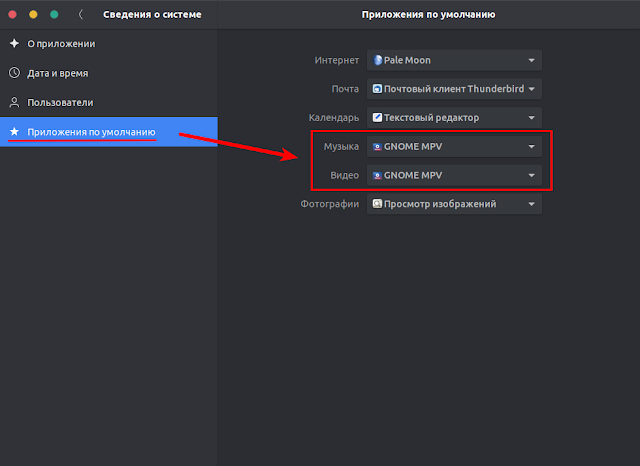Click the text editor icon in Календарь row
Image resolution: width=640 pixels, height=466 pixels.
[378, 118]
